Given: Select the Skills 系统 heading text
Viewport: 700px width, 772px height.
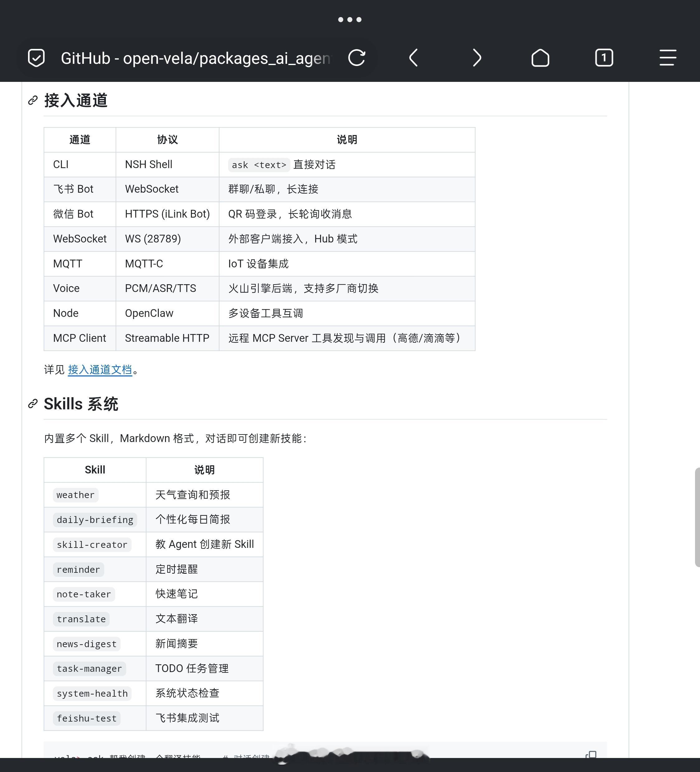Looking at the screenshot, I should pos(81,404).
